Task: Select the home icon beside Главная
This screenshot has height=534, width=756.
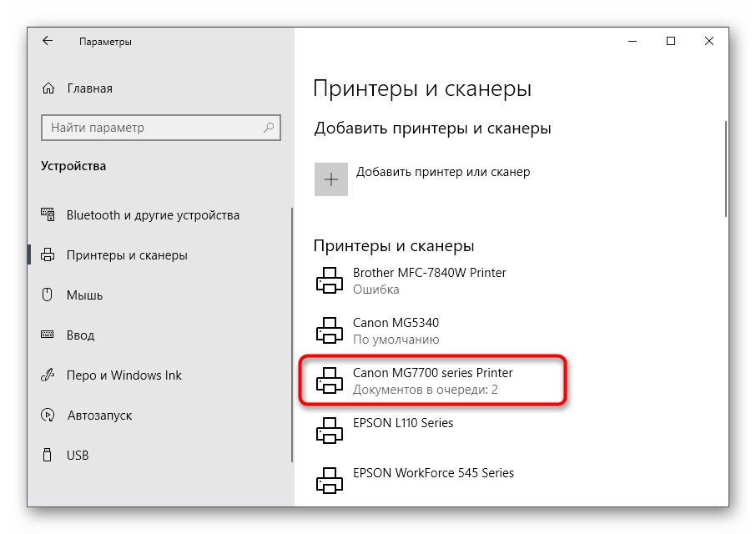Action: click(48, 88)
